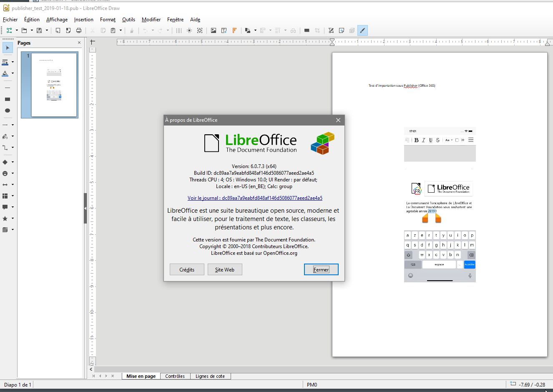Select the Ellipse drawing tool
553x392 pixels.
tap(7, 111)
